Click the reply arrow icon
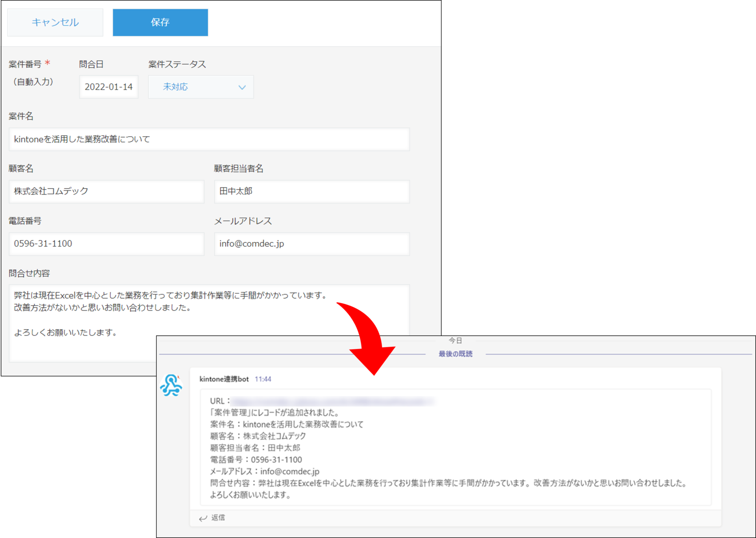756x538 pixels. click(x=203, y=518)
